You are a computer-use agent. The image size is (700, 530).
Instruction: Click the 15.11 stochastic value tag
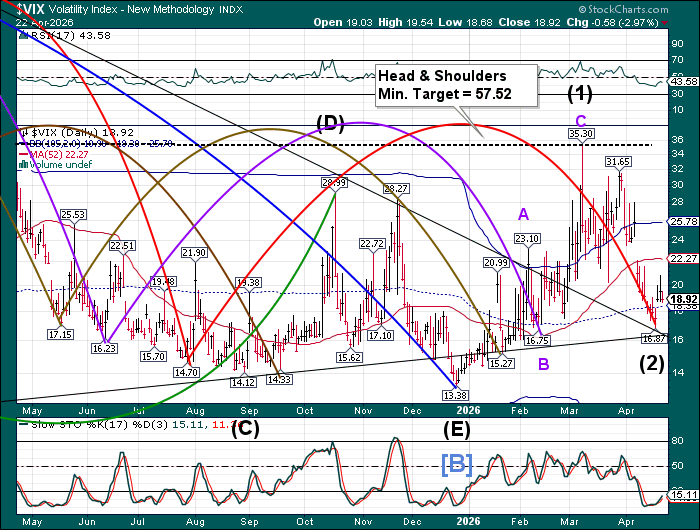(x=683, y=494)
